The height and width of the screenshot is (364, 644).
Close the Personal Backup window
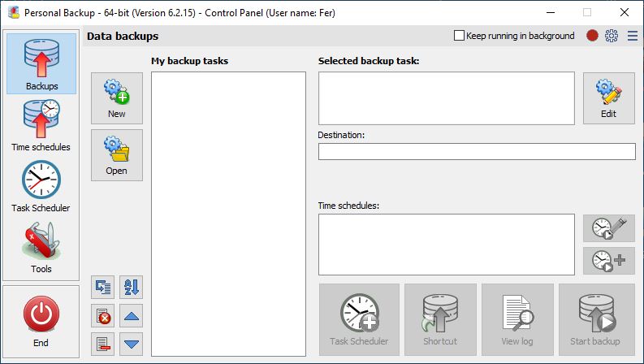pos(625,12)
